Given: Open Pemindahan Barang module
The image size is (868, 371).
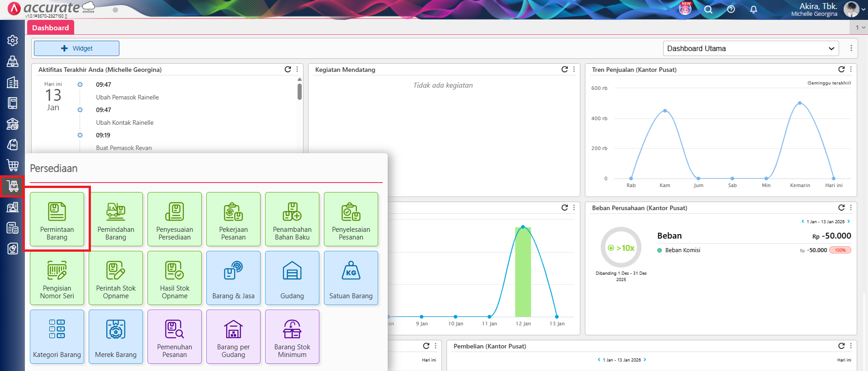Looking at the screenshot, I should point(116,219).
